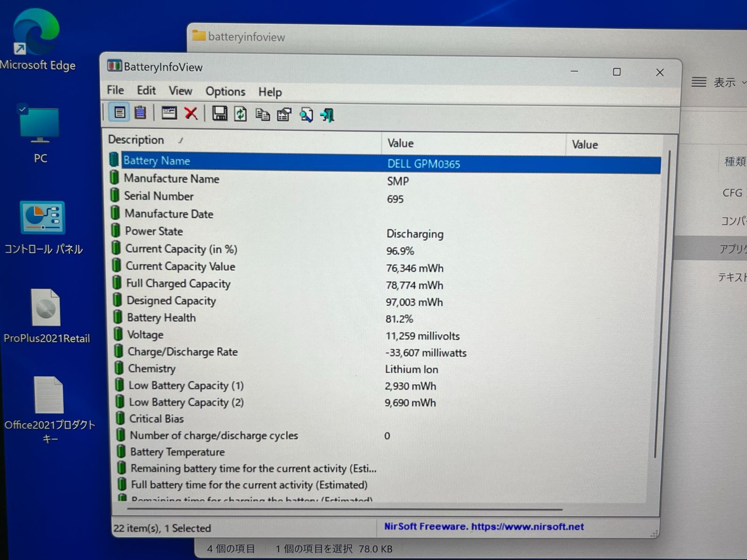The width and height of the screenshot is (747, 560).
Task: Click the status bar resize grip
Action: pyautogui.click(x=655, y=533)
